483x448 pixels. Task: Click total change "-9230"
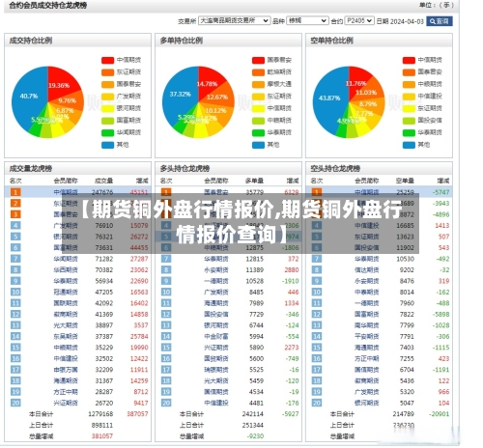(255, 436)
